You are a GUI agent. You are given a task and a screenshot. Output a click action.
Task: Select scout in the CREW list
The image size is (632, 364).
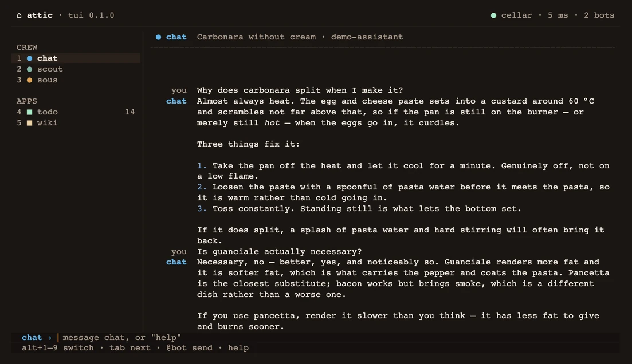point(76,69)
